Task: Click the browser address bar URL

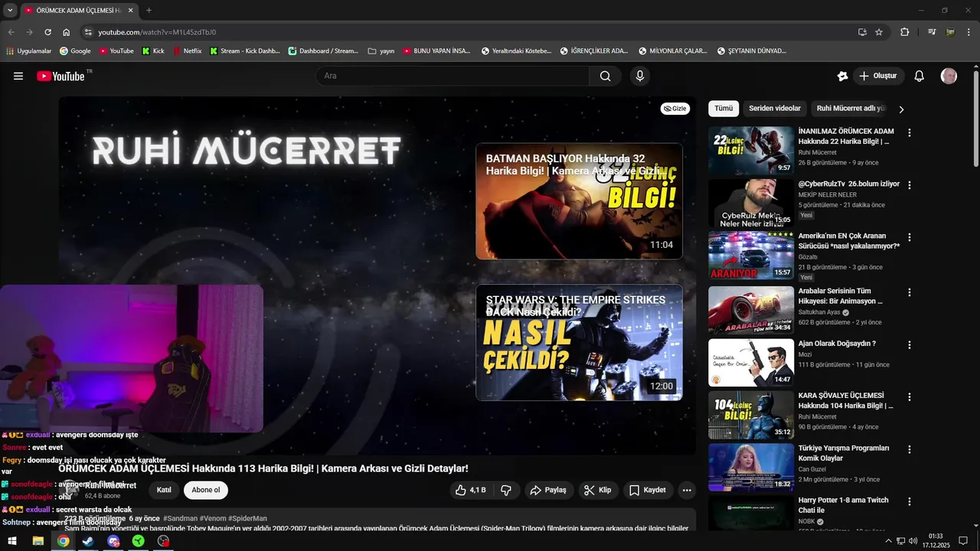Action: click(x=157, y=32)
